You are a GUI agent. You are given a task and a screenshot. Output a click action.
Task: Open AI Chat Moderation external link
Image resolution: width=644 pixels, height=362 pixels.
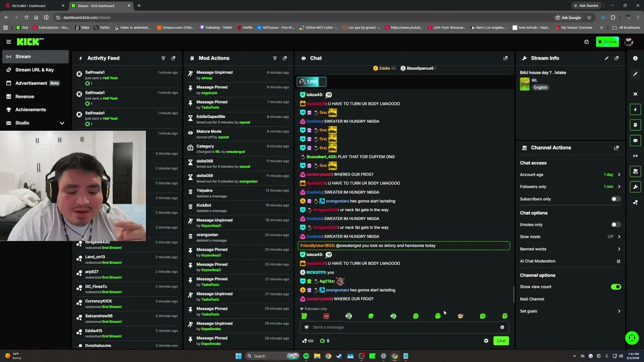[x=618, y=261]
